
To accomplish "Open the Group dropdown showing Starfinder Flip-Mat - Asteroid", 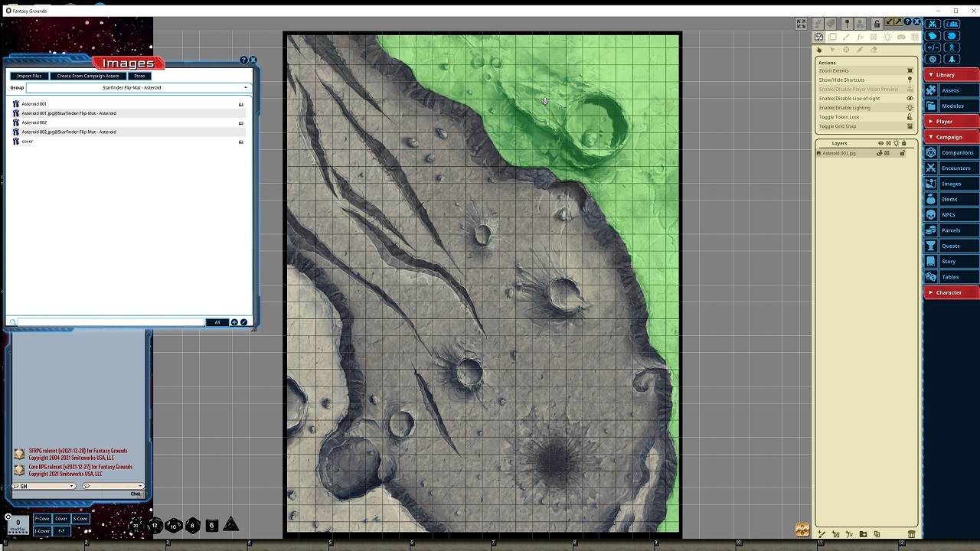I will pos(244,87).
